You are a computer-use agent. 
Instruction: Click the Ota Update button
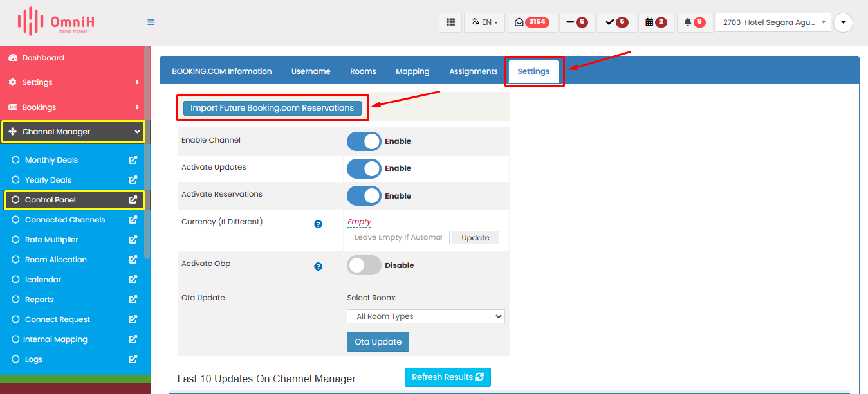pos(378,342)
